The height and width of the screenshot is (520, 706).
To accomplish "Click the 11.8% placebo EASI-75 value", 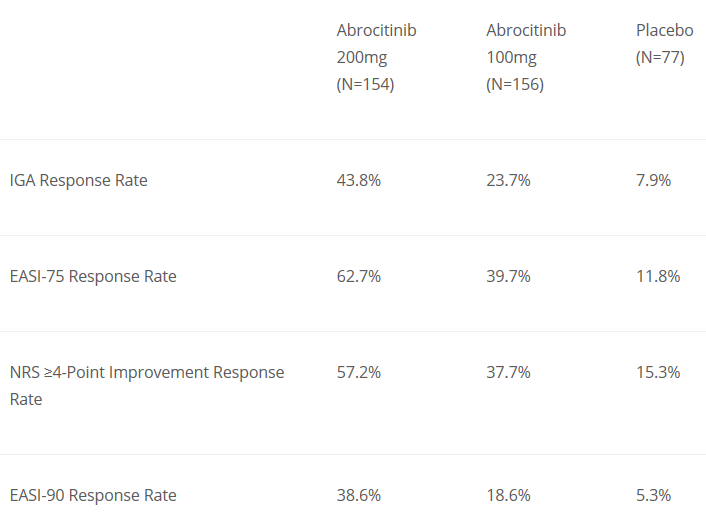I will 658,276.
